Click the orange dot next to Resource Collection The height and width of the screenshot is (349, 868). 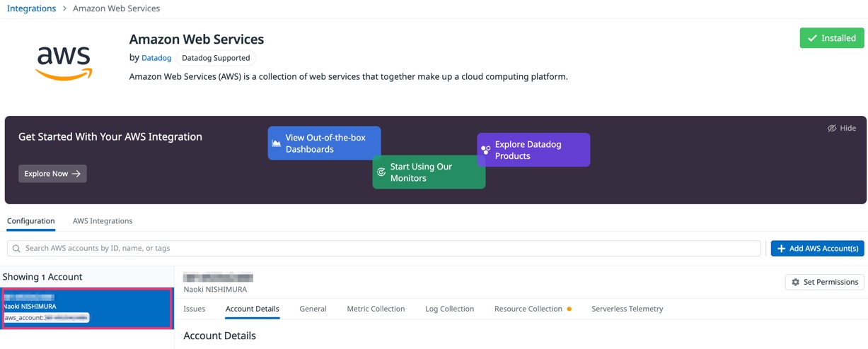(x=569, y=309)
